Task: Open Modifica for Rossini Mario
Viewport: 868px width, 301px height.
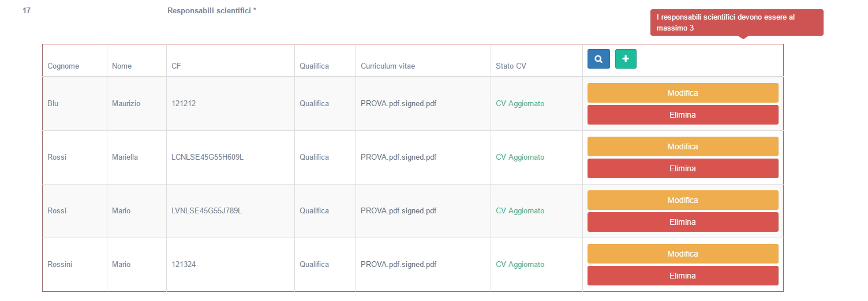Action: point(683,254)
